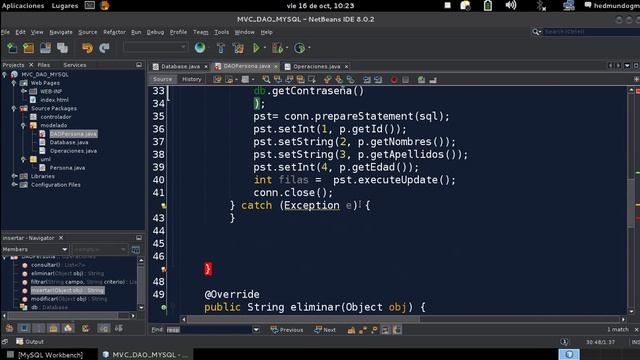Screen dimensions: 640x360
Task: Click the stop macro recording icon
Action: (x=405, y=79)
